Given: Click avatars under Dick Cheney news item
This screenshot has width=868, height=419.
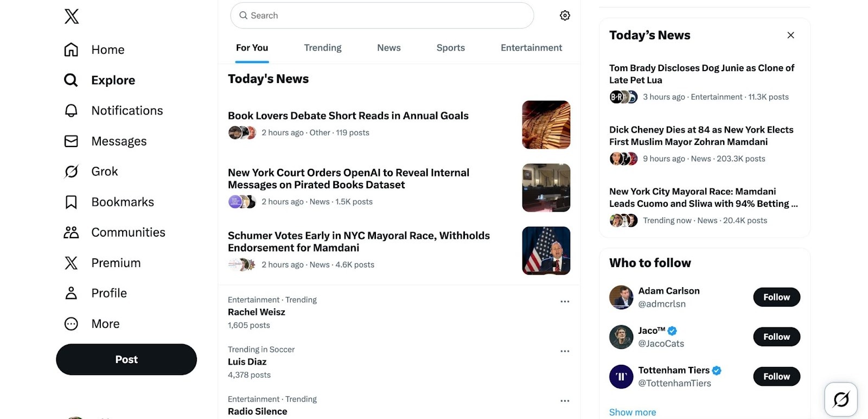Looking at the screenshot, I should (623, 159).
